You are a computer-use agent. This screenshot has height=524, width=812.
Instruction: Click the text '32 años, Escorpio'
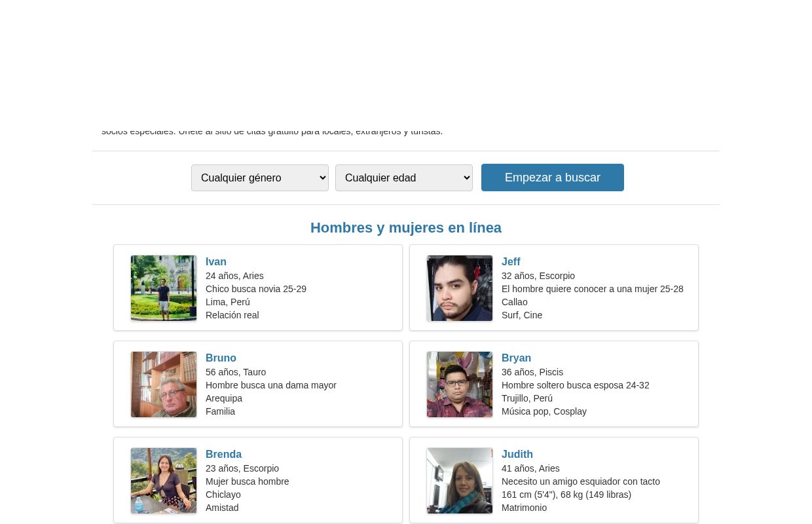(x=538, y=276)
